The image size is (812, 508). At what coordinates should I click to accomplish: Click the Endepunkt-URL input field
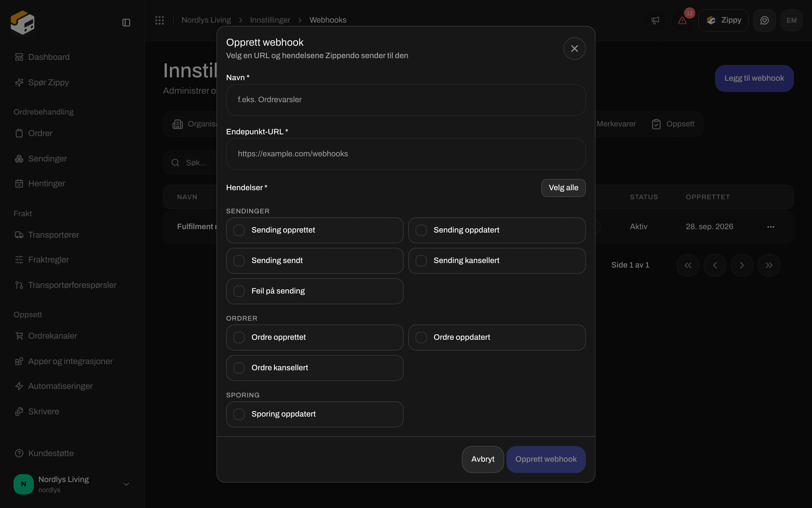pos(406,154)
